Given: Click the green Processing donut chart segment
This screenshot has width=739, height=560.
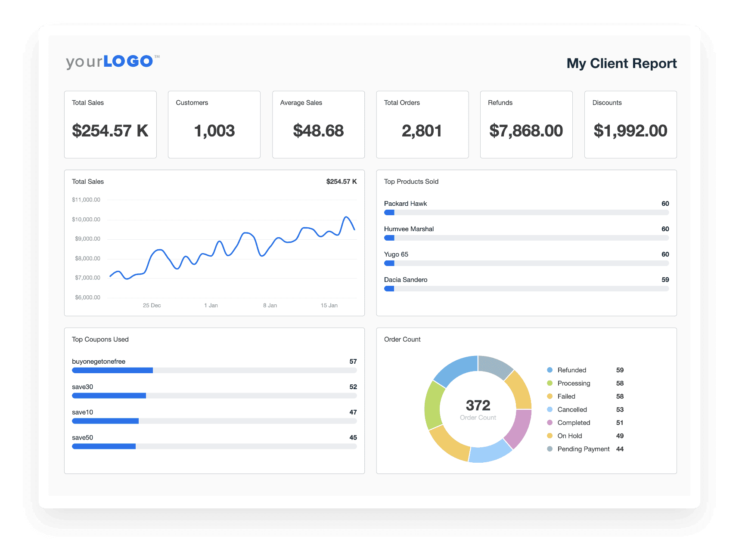Looking at the screenshot, I should click(x=432, y=405).
